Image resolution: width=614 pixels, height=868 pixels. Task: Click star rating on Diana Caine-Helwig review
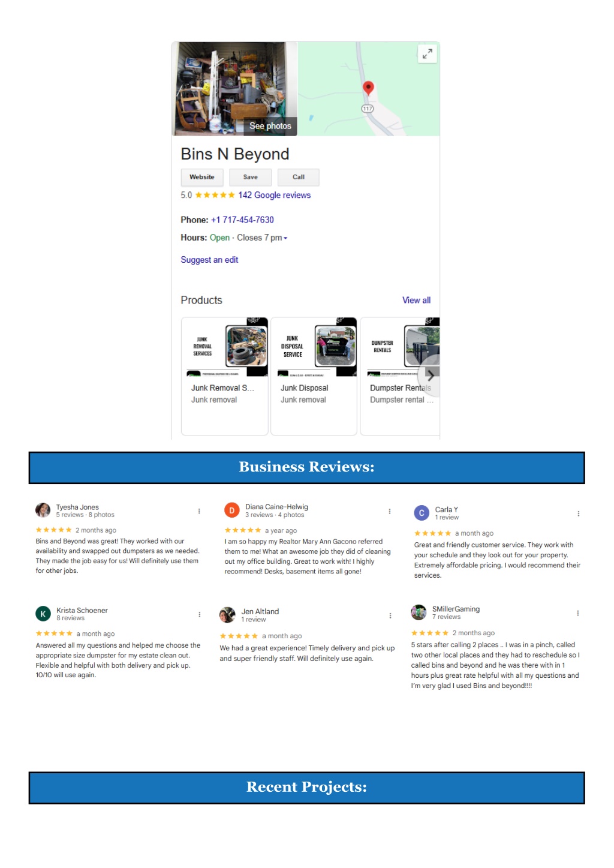(x=243, y=530)
